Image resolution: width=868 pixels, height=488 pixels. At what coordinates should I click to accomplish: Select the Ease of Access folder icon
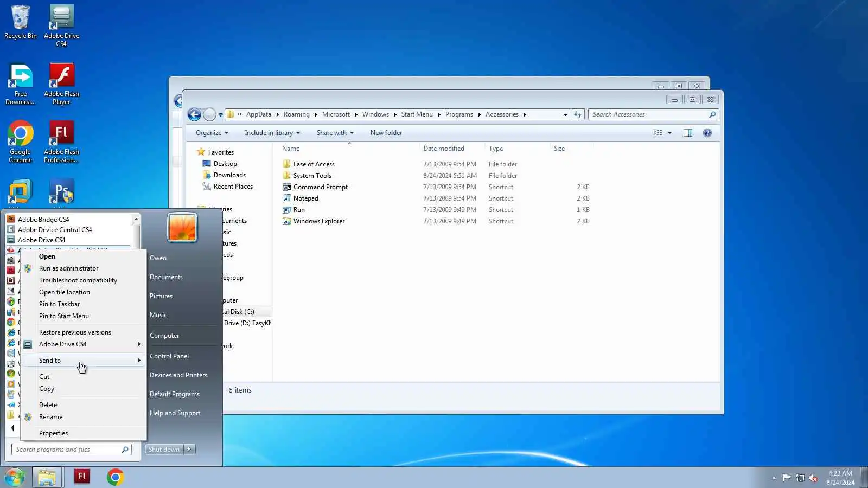(287, 164)
